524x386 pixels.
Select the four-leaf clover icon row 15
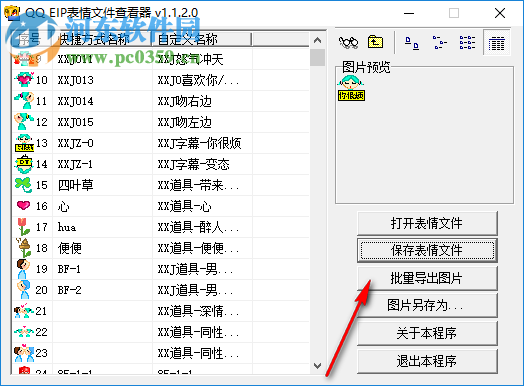coord(23,185)
